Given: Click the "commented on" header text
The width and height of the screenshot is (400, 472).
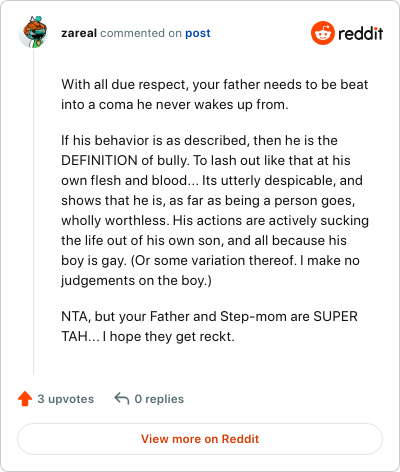Looking at the screenshot, I should (x=141, y=33).
